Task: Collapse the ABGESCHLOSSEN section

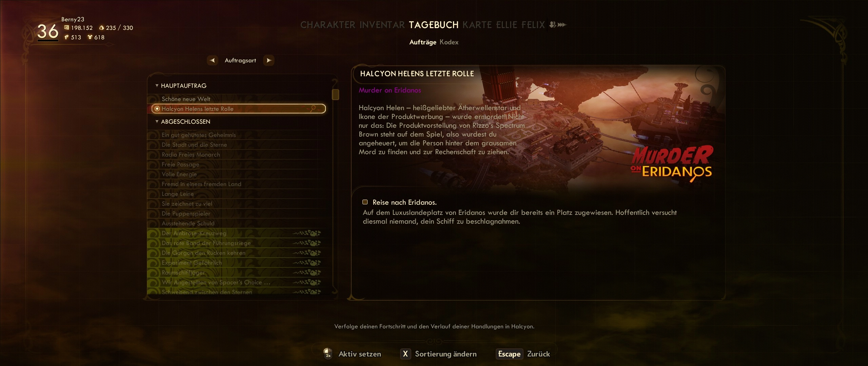Action: pos(185,122)
